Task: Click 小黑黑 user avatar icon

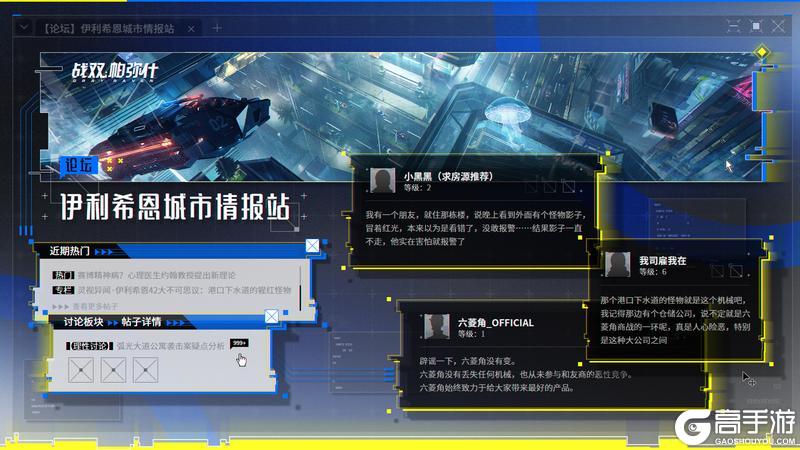Action: (x=381, y=180)
